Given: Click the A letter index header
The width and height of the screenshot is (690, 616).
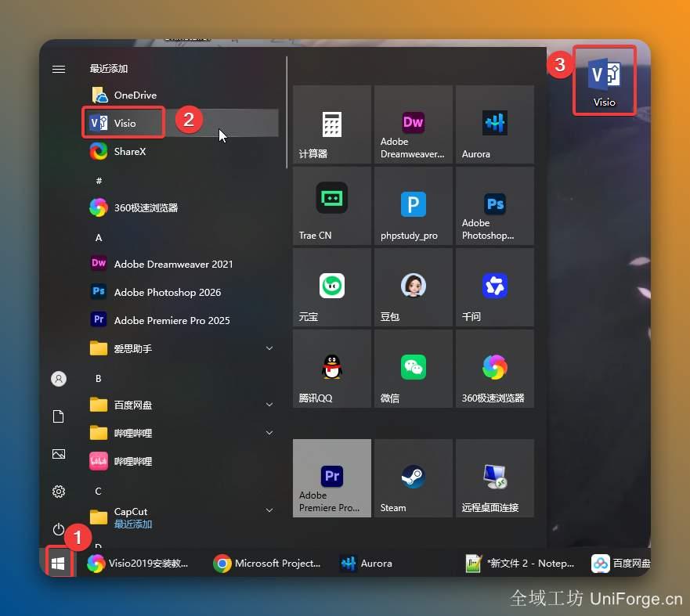Looking at the screenshot, I should [99, 237].
